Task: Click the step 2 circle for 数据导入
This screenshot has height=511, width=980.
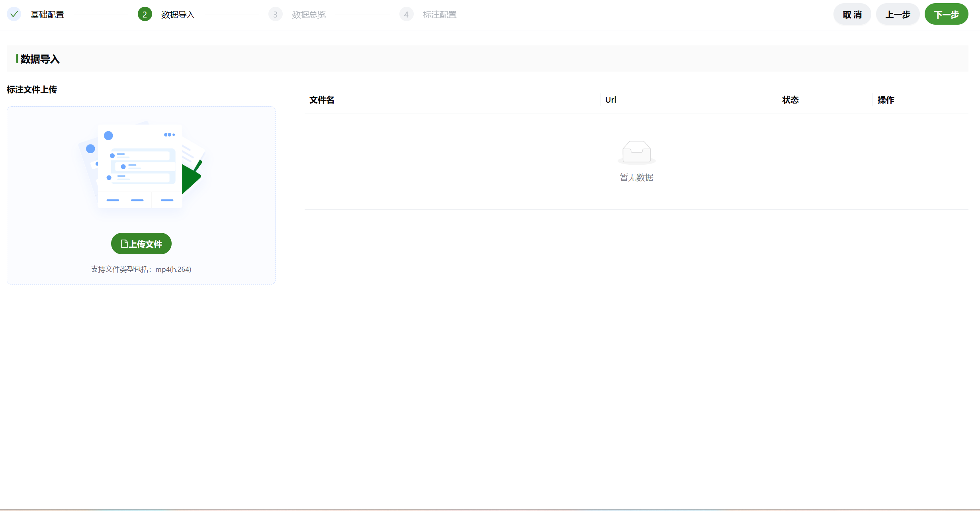Action: (x=145, y=14)
